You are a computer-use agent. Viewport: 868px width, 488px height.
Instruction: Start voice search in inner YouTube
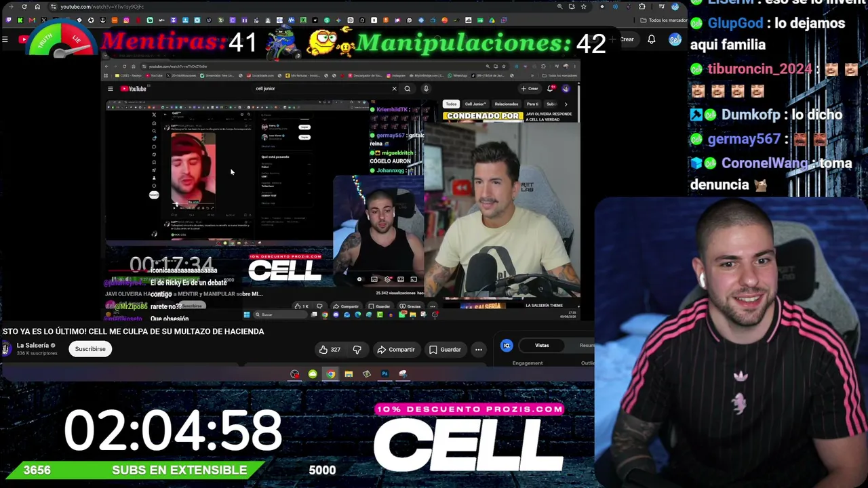[426, 89]
